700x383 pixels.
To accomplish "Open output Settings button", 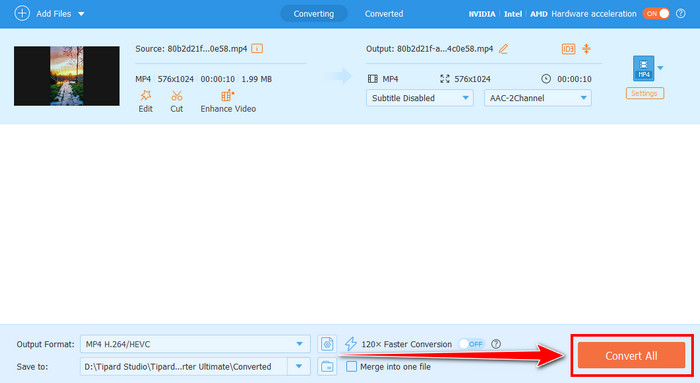I will (x=644, y=93).
